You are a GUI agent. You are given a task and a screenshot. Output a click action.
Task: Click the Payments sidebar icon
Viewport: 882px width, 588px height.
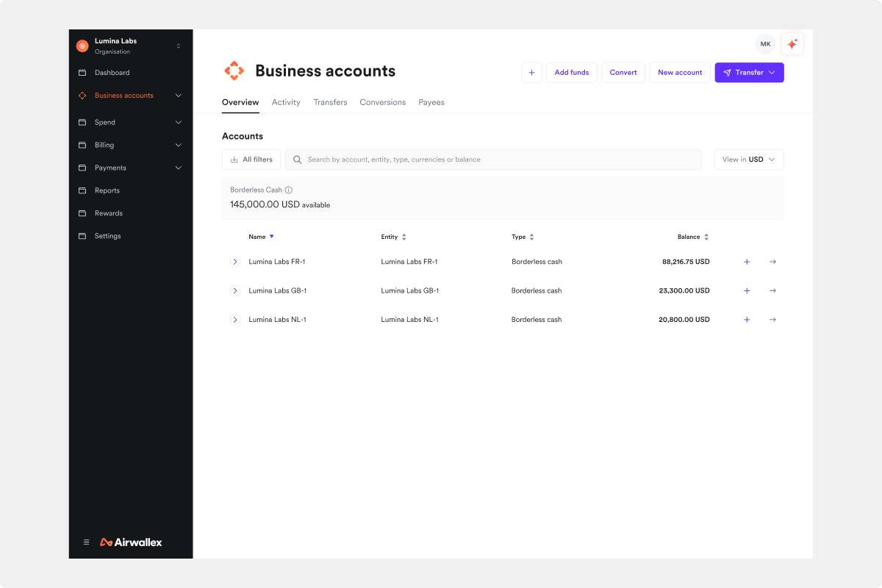[82, 168]
